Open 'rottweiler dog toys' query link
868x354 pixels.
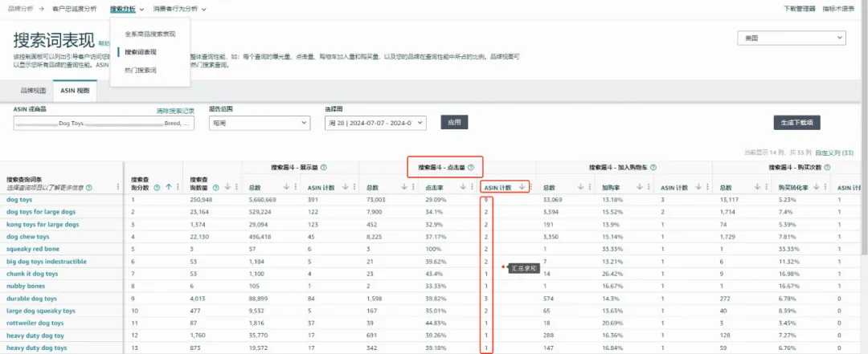tap(35, 323)
